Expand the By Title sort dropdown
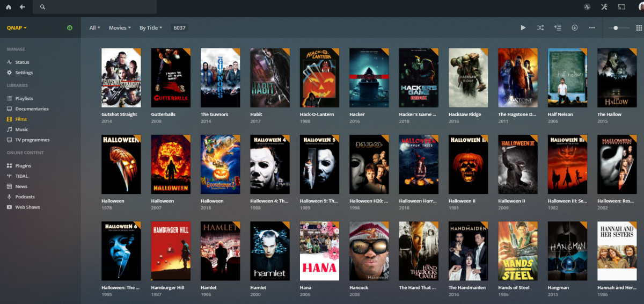The width and height of the screenshot is (644, 304). point(151,28)
